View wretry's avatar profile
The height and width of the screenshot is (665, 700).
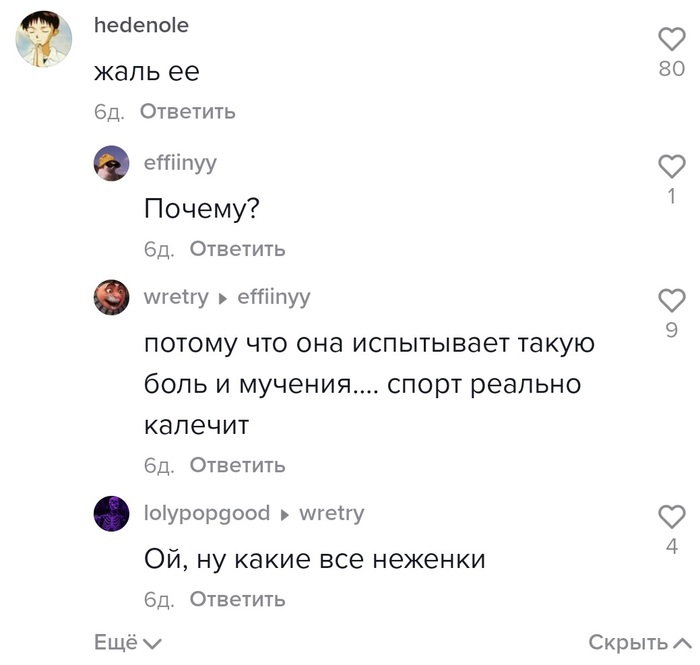click(111, 297)
